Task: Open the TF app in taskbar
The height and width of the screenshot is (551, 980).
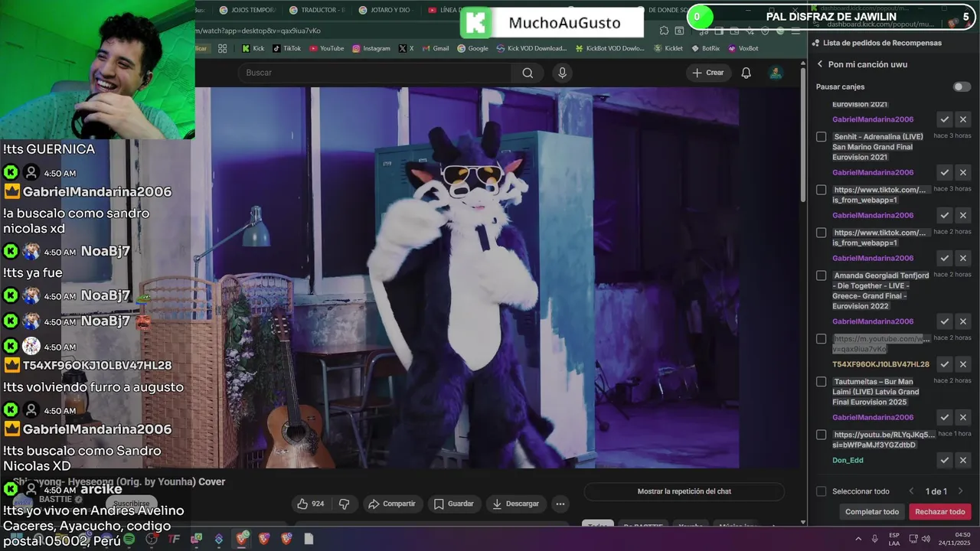Action: pos(174,539)
